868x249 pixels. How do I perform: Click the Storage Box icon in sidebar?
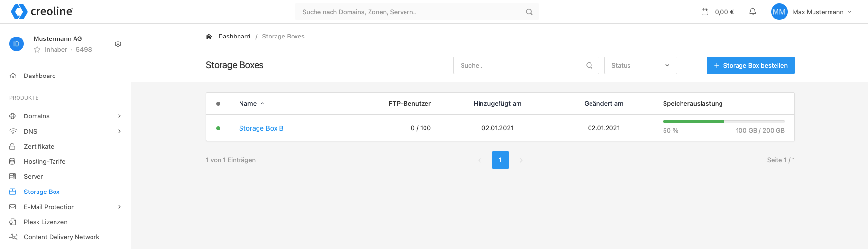pyautogui.click(x=13, y=192)
